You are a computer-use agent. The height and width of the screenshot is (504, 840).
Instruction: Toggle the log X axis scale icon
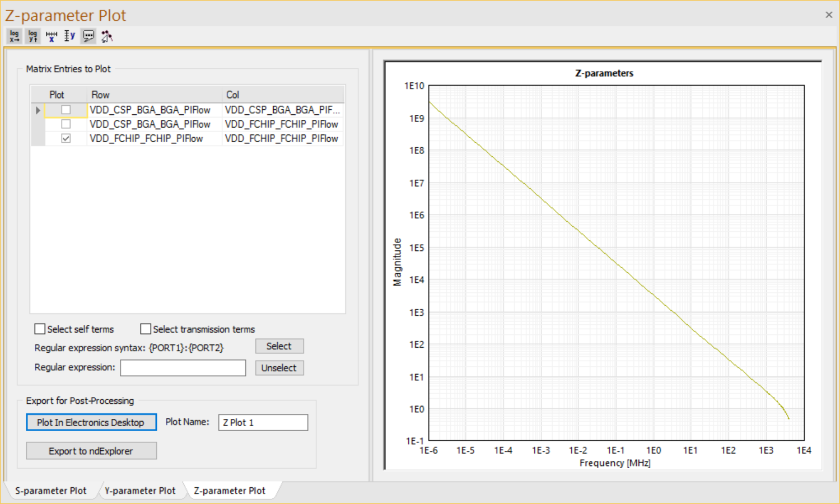(15, 36)
